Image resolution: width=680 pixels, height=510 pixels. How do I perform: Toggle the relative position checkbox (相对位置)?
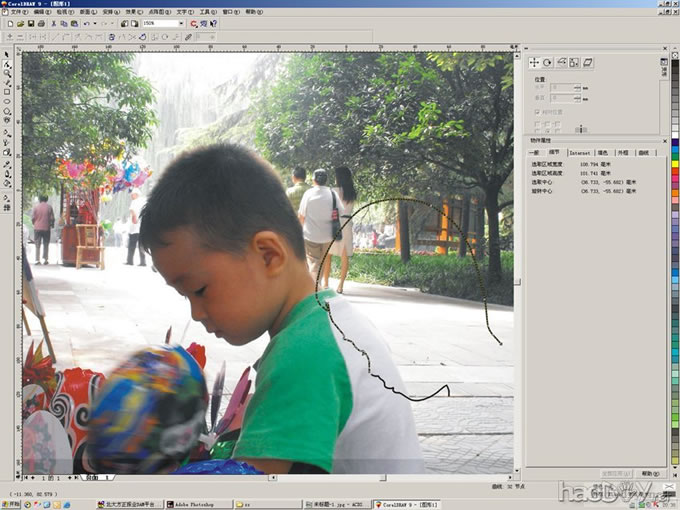point(537,112)
